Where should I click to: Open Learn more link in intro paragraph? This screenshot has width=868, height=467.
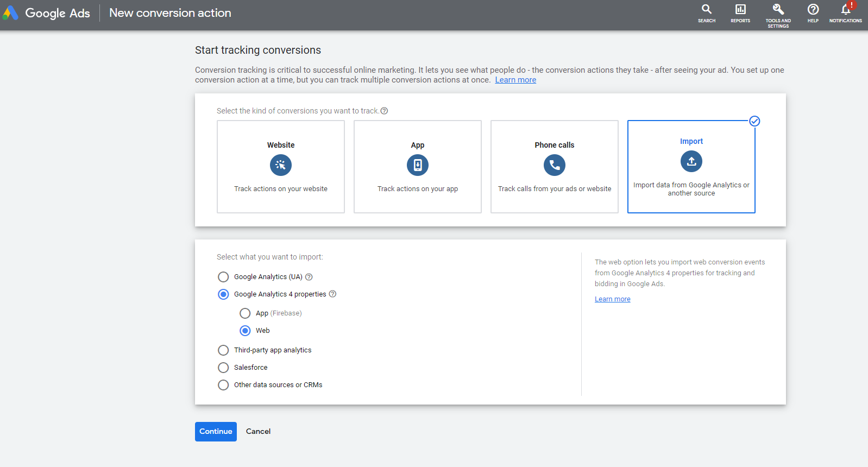(x=515, y=80)
